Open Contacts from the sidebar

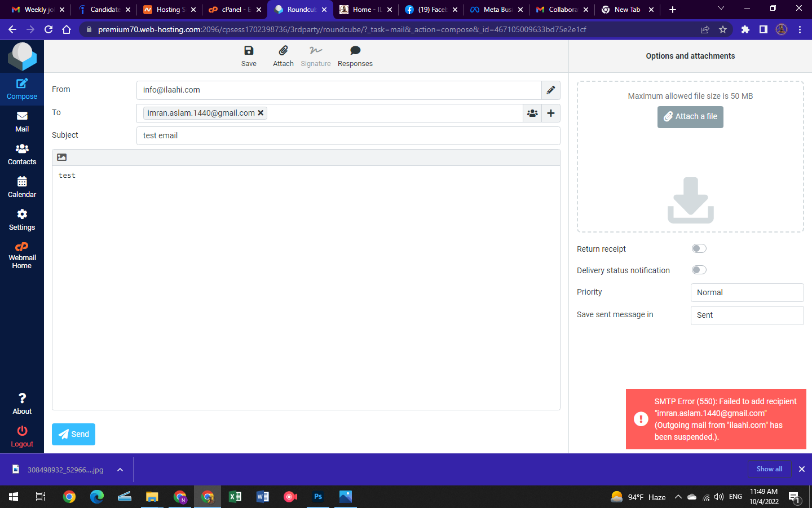21,155
